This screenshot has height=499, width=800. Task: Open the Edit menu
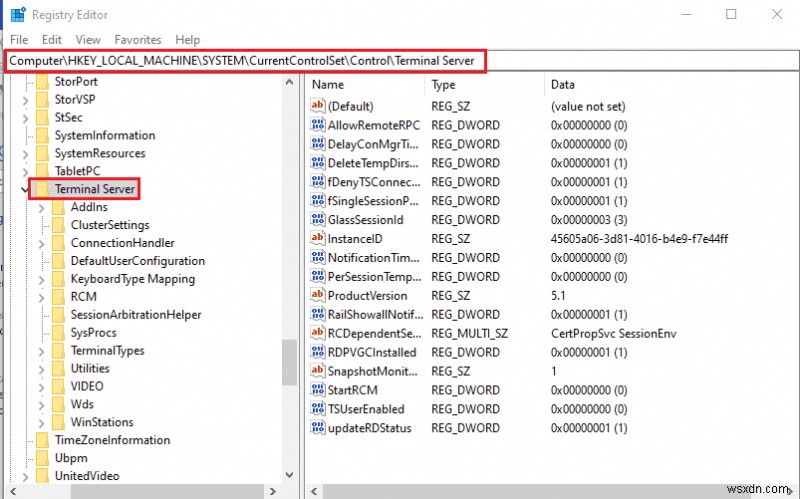click(52, 40)
